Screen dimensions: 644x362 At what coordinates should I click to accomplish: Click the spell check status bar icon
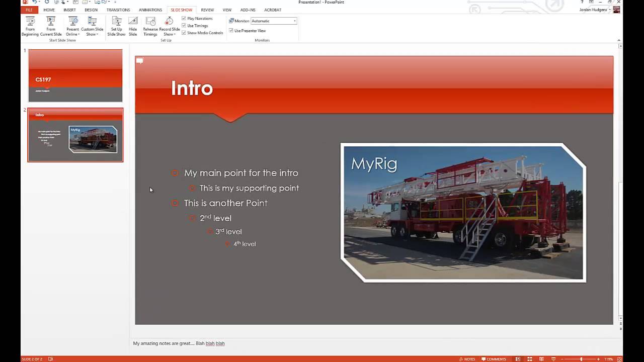point(50,359)
